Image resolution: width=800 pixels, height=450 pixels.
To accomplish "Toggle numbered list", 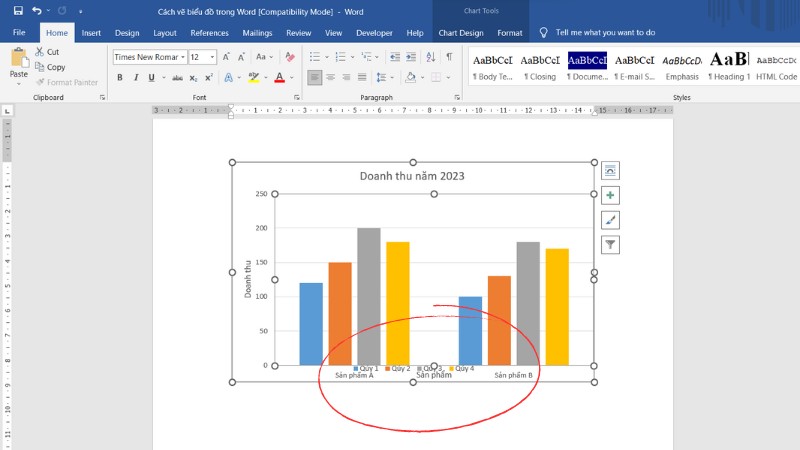I will point(340,57).
